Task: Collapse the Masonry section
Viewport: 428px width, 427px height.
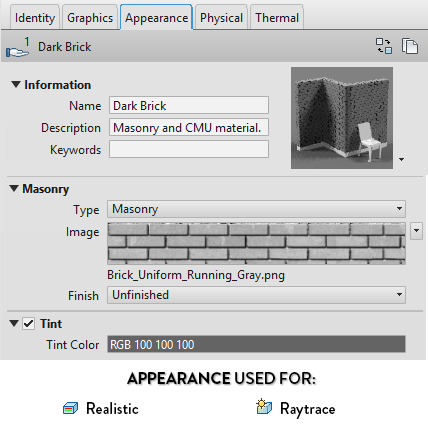Action: pos(14,188)
